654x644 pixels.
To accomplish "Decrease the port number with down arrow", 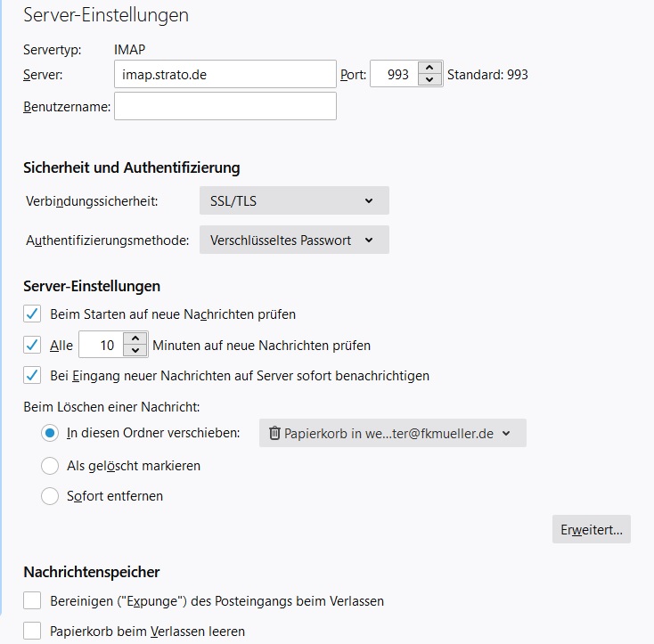I will [x=429, y=79].
